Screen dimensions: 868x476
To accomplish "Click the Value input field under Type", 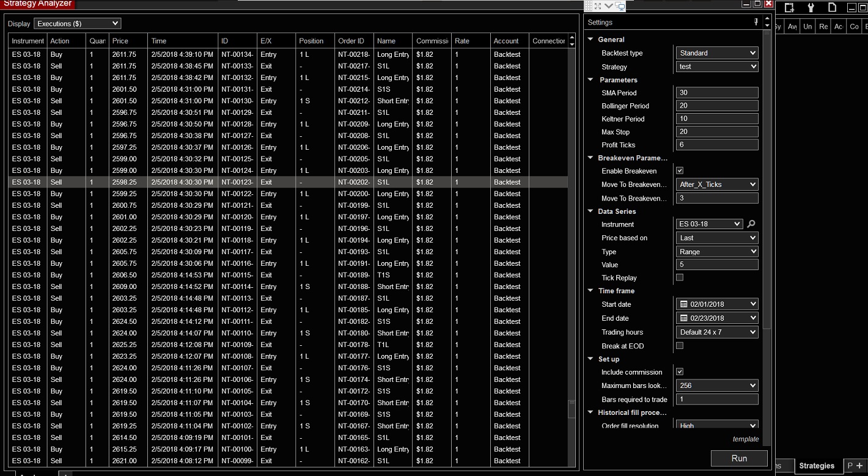I will tap(717, 265).
